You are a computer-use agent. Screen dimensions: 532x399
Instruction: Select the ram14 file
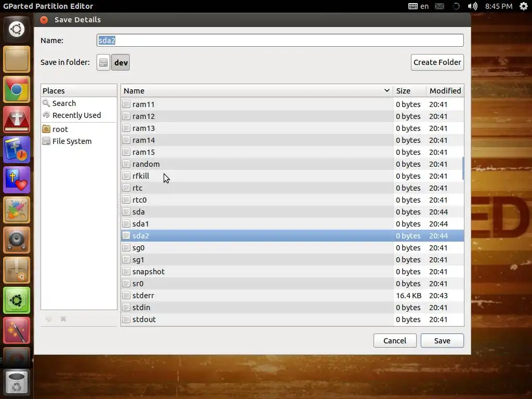[292, 140]
